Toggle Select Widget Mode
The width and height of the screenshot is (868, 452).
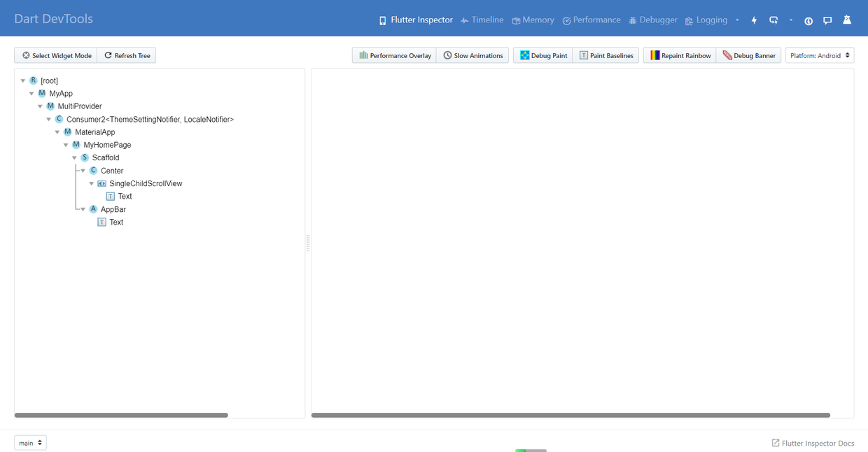(x=56, y=55)
